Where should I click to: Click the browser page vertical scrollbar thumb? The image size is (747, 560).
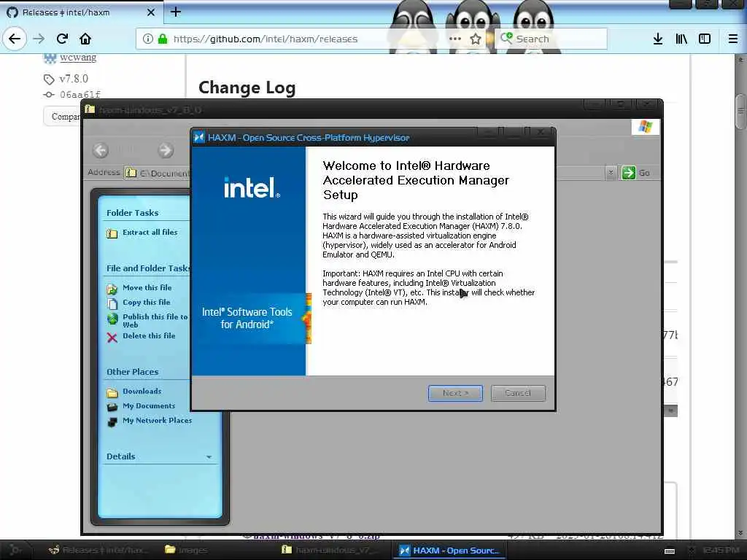tap(740, 112)
